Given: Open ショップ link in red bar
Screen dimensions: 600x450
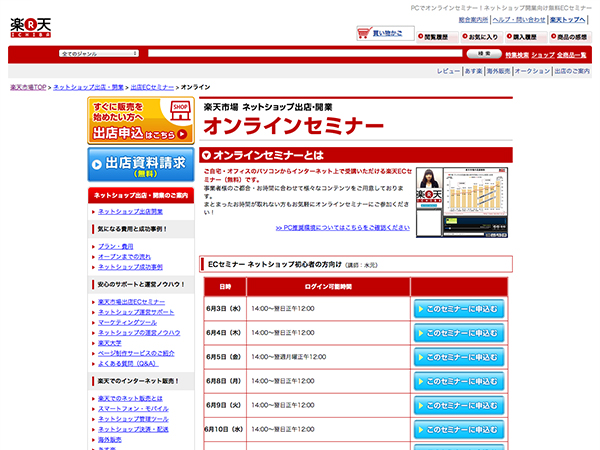Looking at the screenshot, I should pos(543,55).
